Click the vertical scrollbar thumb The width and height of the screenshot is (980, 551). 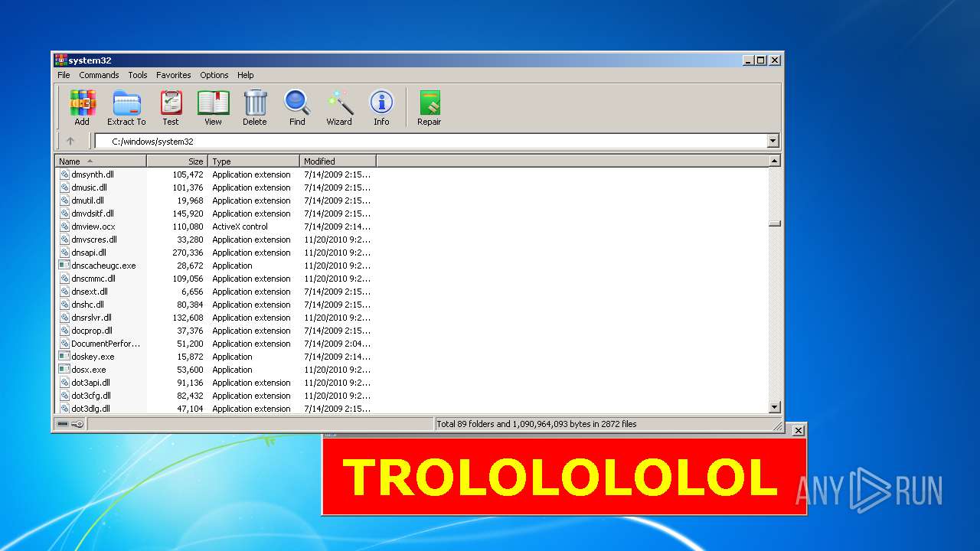775,223
